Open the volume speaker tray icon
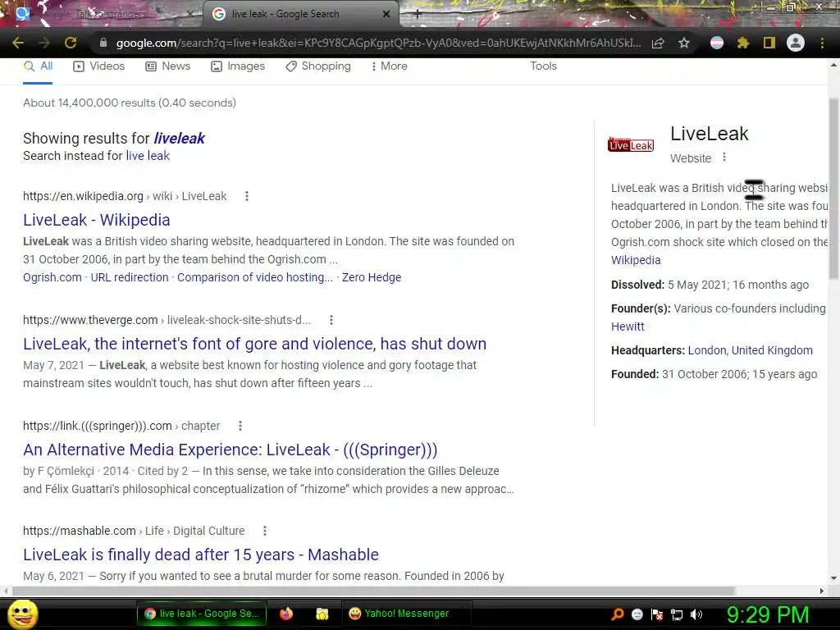 point(696,614)
